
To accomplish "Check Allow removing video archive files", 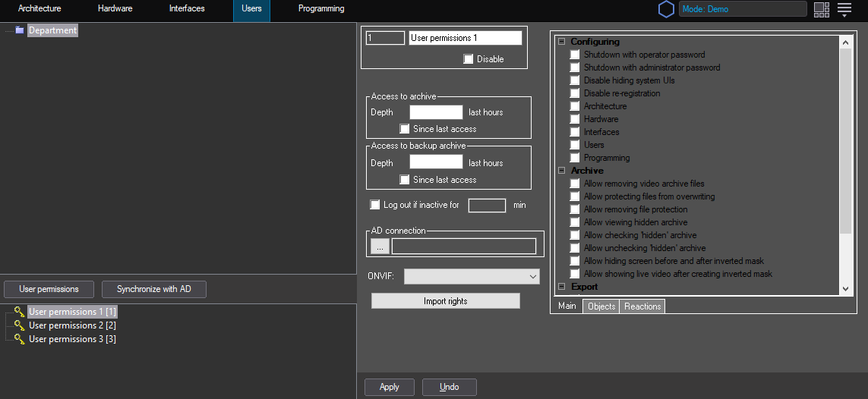I will pyautogui.click(x=575, y=184).
